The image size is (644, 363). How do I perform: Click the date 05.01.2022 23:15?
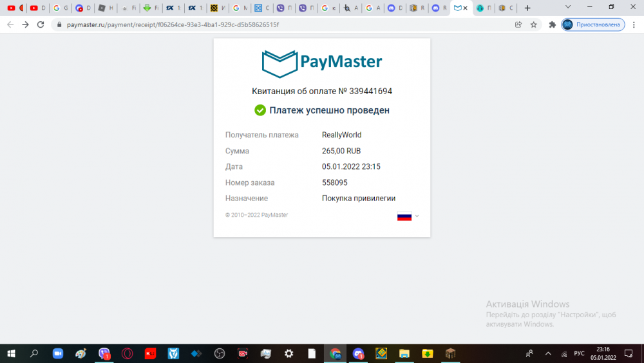pos(351,166)
